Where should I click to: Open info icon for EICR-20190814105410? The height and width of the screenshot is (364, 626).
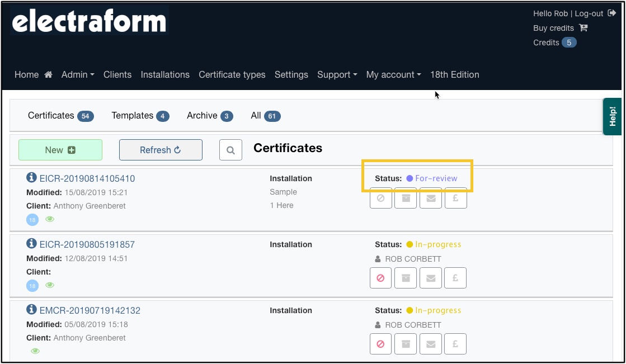click(x=31, y=177)
